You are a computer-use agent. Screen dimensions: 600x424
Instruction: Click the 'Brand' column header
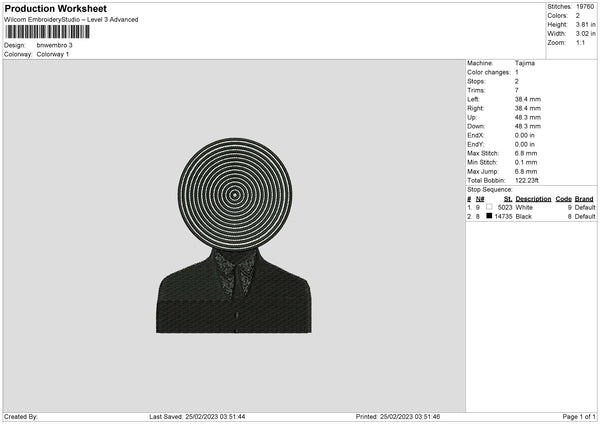pos(584,199)
